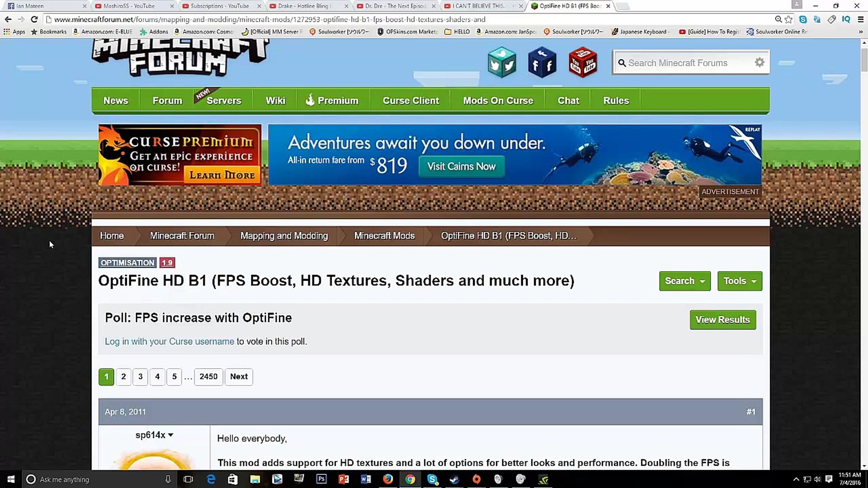
Task: Expand the Search dropdown button
Action: [x=684, y=281]
